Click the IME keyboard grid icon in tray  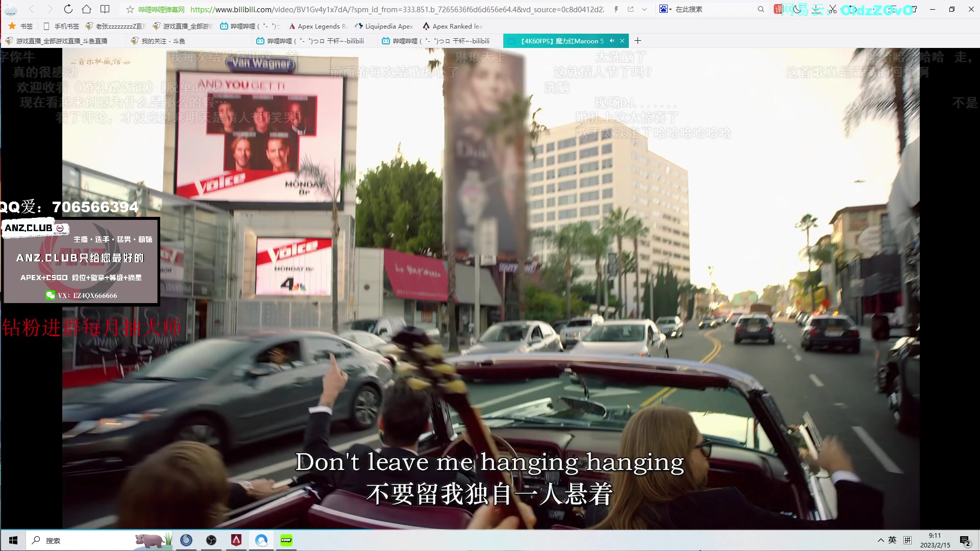[x=907, y=540]
